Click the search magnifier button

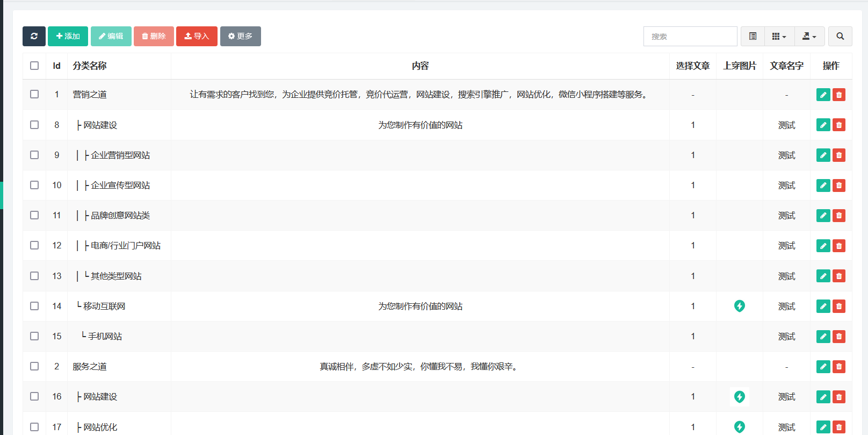tap(840, 36)
